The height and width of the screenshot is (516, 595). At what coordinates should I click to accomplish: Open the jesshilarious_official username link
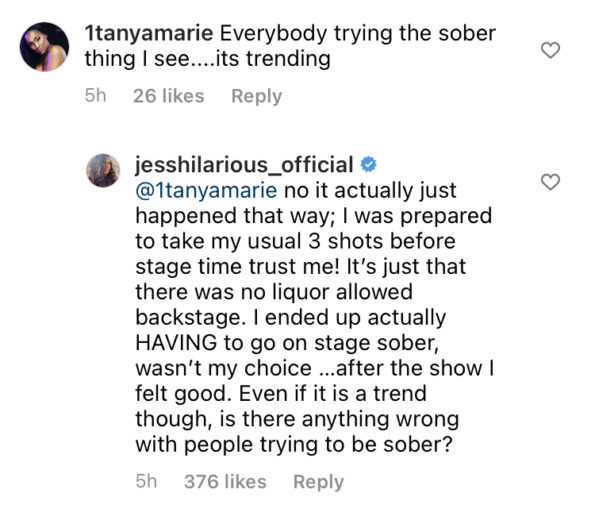[244, 165]
